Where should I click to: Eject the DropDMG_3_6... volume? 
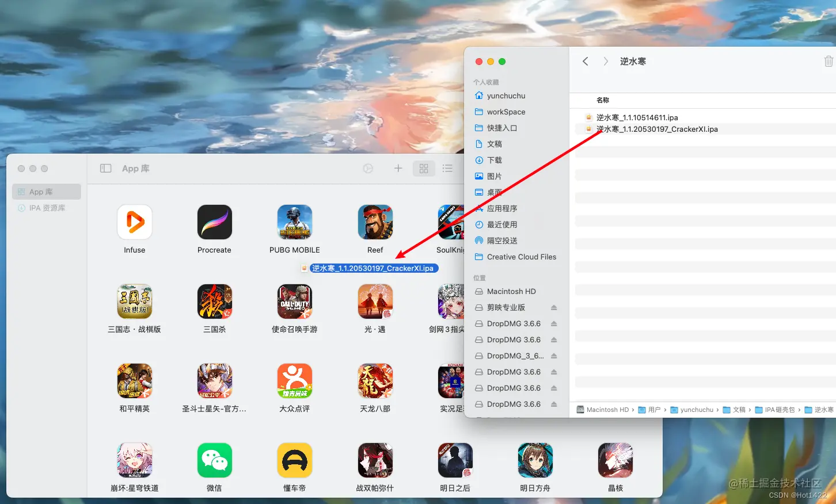pyautogui.click(x=554, y=356)
